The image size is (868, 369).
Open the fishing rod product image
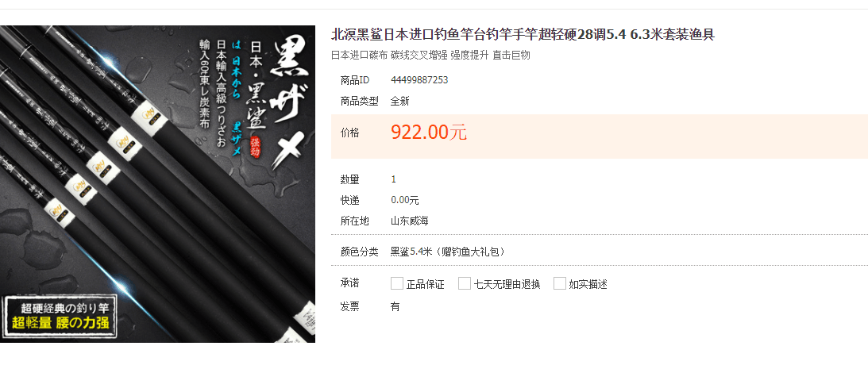click(157, 183)
